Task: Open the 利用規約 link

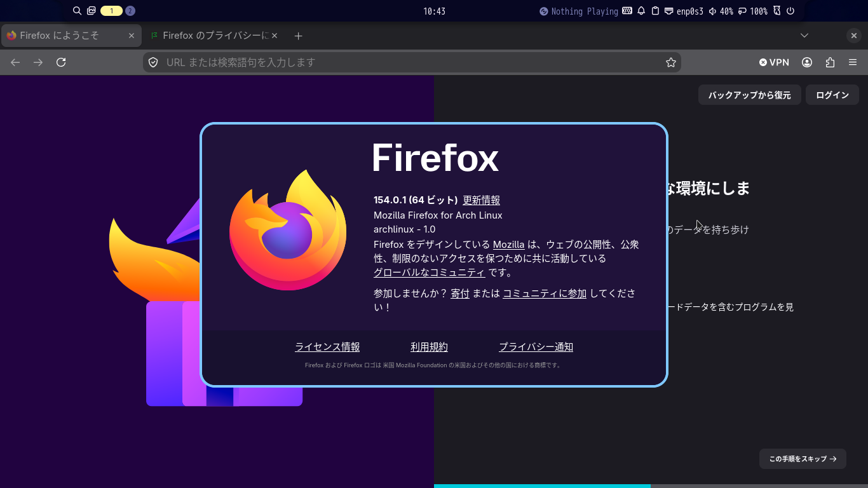Action: click(430, 347)
